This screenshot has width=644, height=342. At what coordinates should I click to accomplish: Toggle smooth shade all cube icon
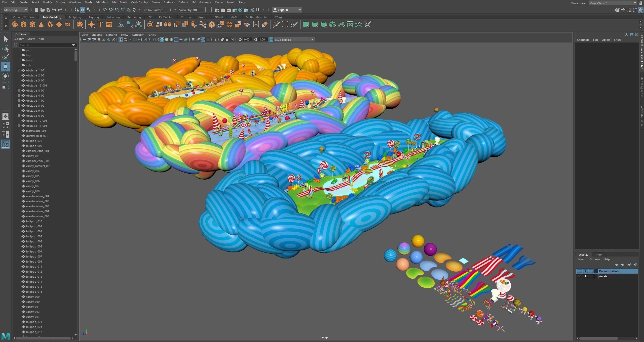[x=162, y=39]
